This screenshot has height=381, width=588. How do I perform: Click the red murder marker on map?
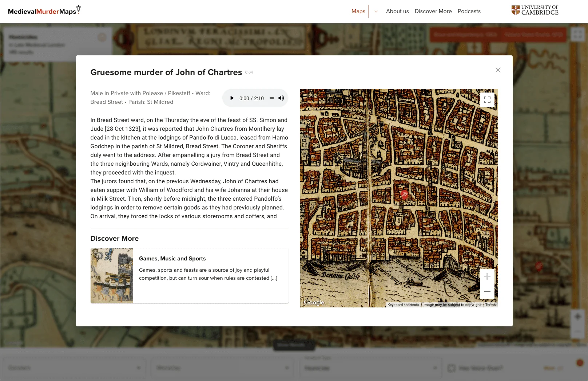pos(404,194)
